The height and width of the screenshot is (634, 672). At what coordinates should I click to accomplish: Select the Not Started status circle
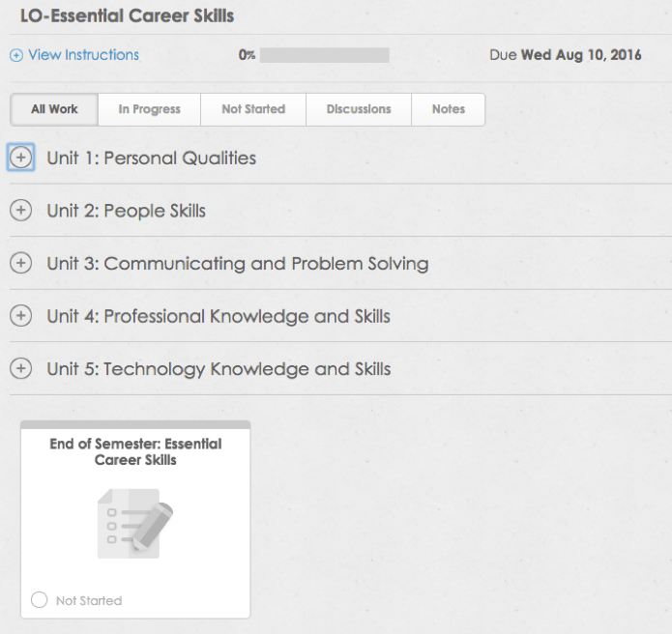[39, 600]
